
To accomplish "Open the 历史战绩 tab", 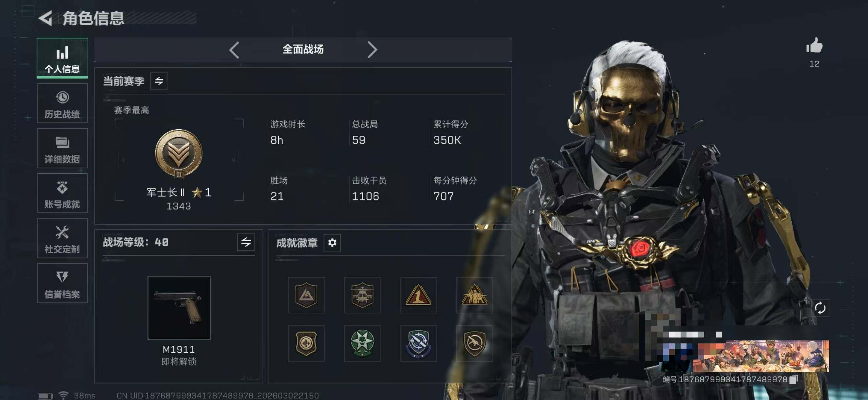I will [x=62, y=103].
